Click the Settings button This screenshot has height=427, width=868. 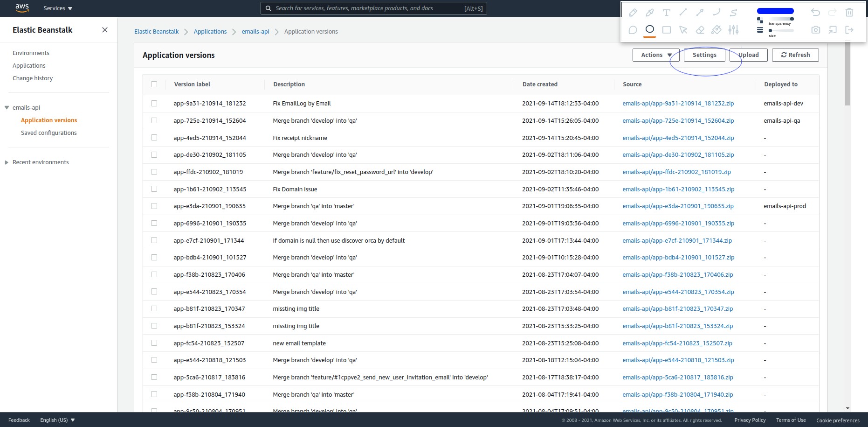pos(704,55)
